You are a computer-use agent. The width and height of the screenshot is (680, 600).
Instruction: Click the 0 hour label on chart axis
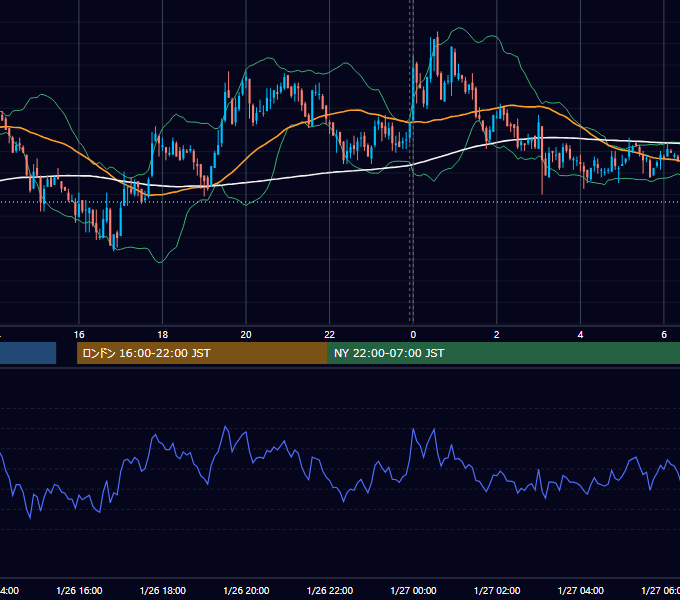(413, 335)
